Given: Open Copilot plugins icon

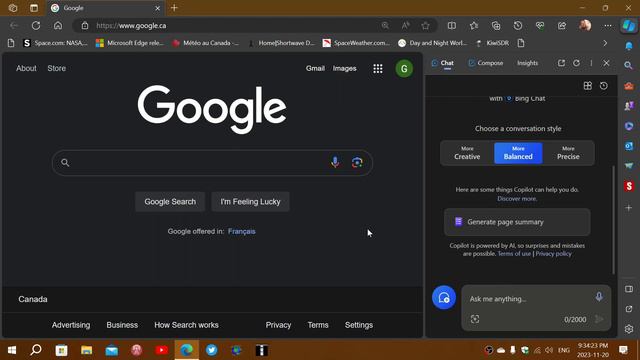Looking at the screenshot, I should (x=588, y=86).
